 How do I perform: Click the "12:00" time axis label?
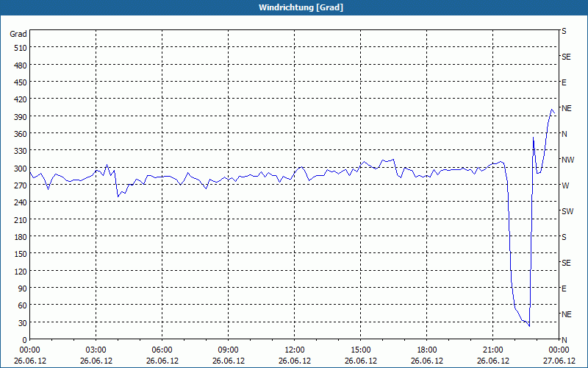tap(295, 350)
